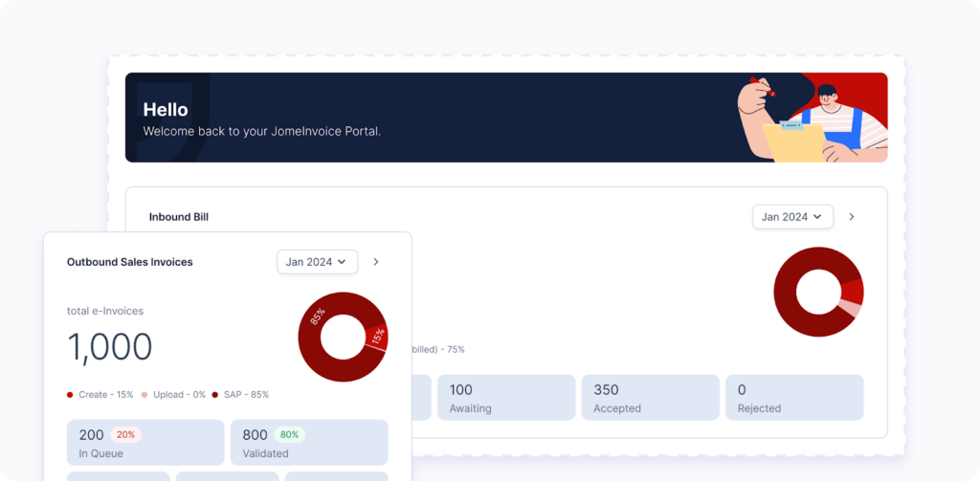The width and height of the screenshot is (980, 481).
Task: Select the 200 In Queue card
Action: (x=145, y=443)
